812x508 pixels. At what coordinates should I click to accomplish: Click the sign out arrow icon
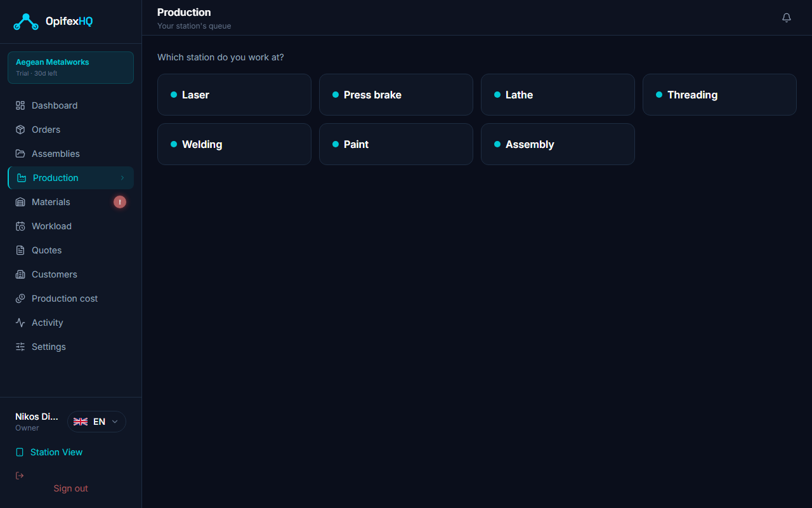(x=20, y=476)
